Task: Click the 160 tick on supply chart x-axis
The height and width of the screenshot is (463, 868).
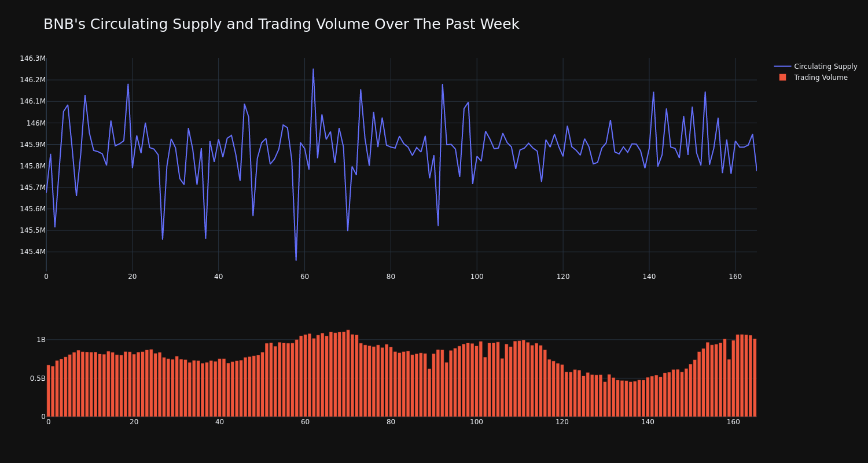Action: (x=735, y=277)
